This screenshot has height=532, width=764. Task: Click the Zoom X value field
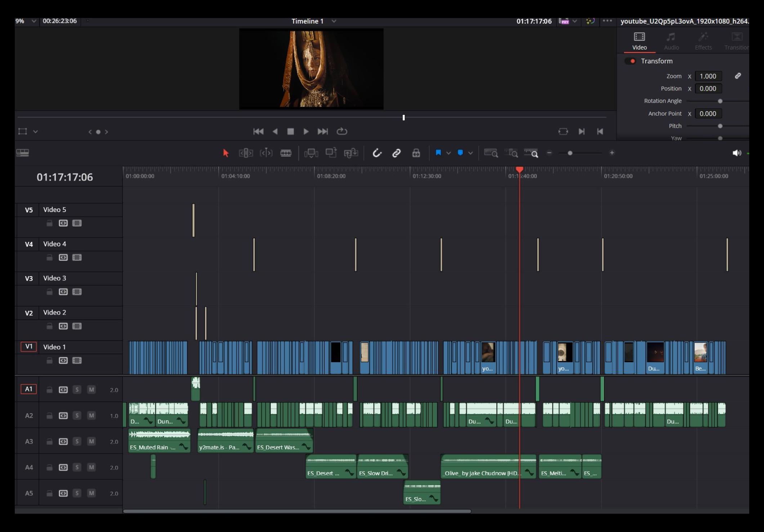pos(708,76)
